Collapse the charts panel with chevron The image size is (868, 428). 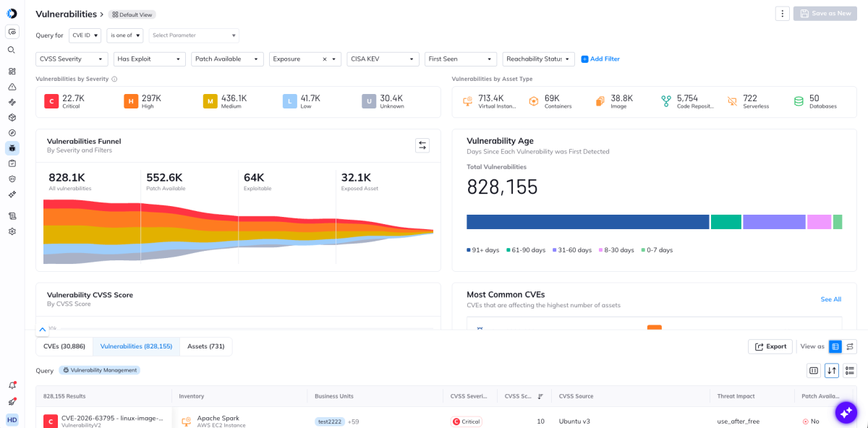click(43, 330)
